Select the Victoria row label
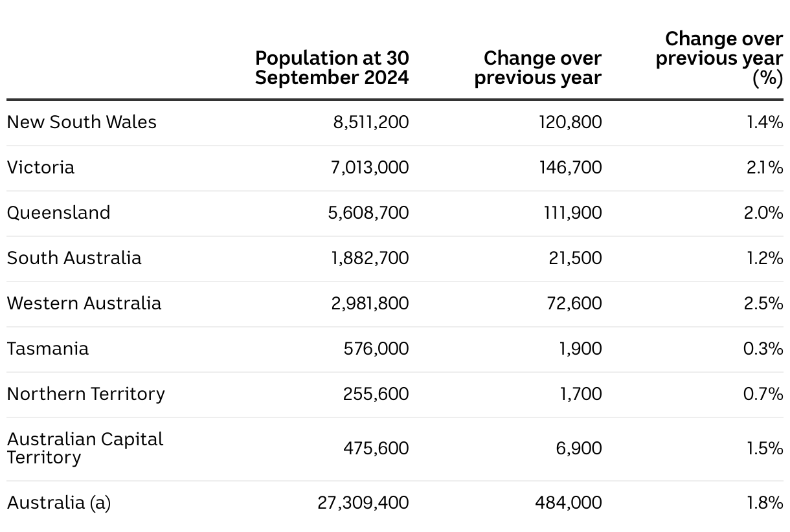 (x=41, y=168)
